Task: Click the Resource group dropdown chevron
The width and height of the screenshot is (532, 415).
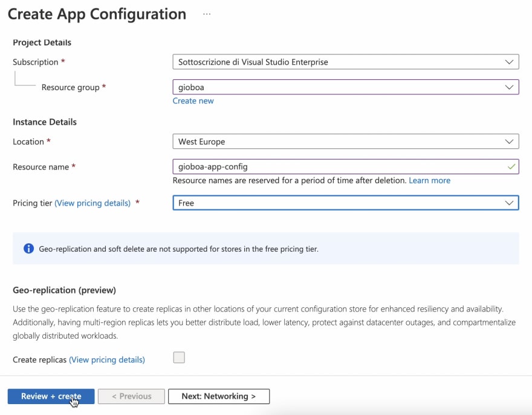Action: (509, 87)
